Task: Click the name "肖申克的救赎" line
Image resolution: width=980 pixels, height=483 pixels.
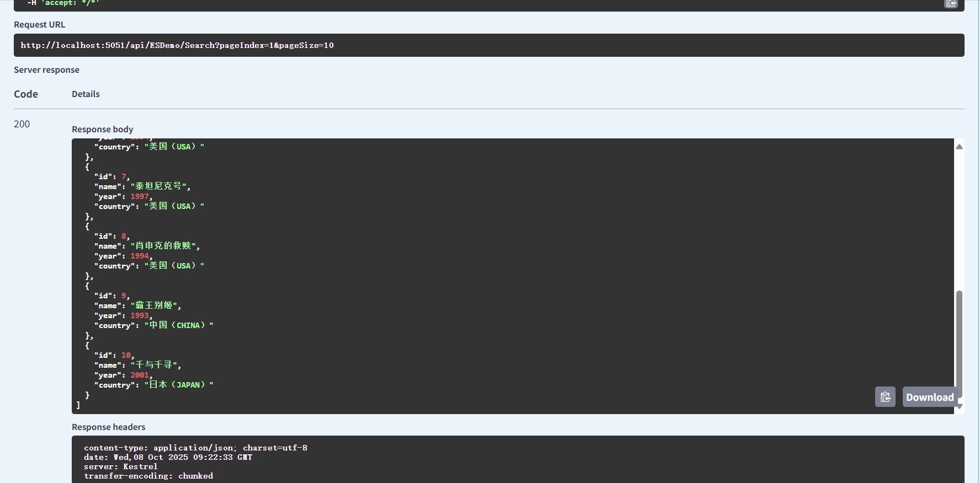Action: point(147,246)
